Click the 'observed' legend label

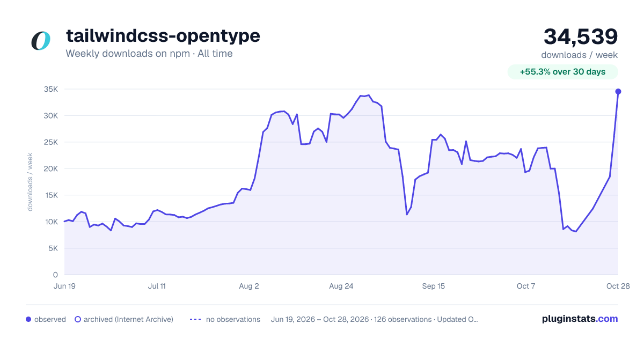[50, 319]
